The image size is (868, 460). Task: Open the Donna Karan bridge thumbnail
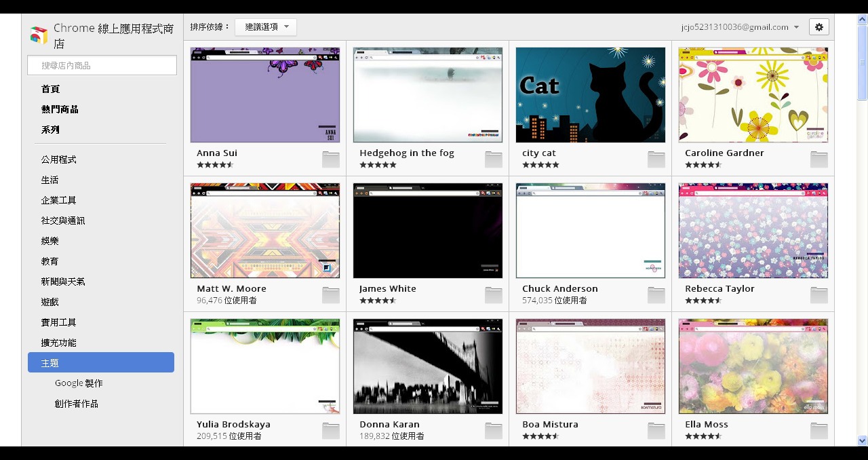tap(428, 366)
